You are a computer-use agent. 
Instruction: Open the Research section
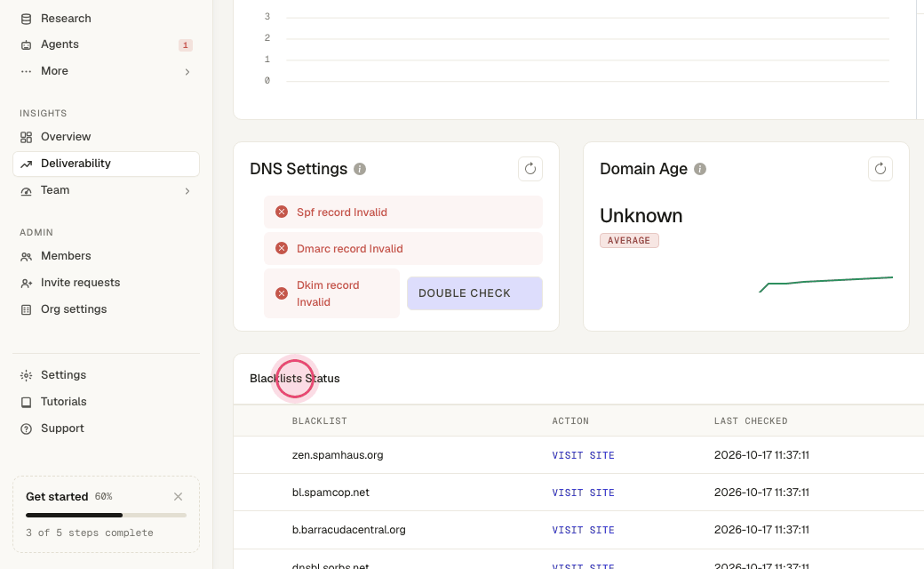[x=106, y=19]
